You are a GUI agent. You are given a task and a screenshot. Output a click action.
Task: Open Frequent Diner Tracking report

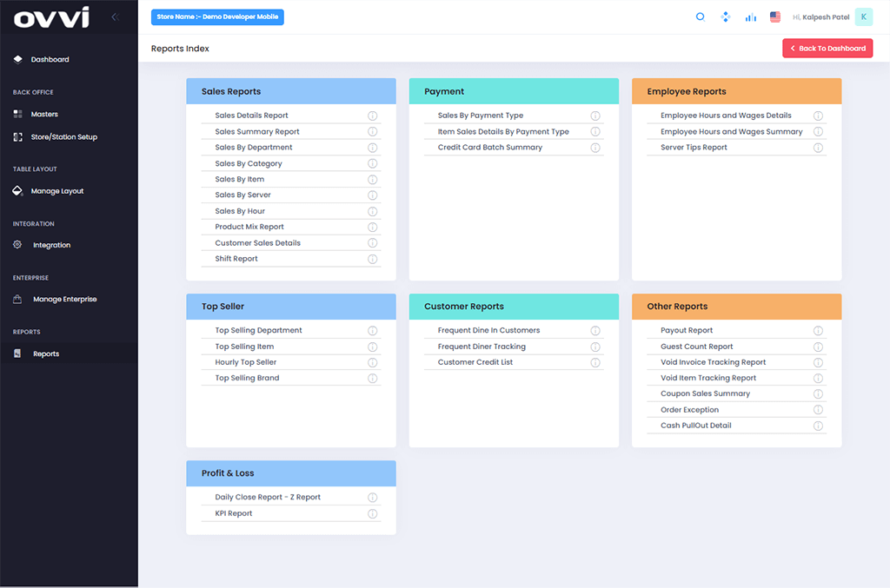click(x=482, y=347)
